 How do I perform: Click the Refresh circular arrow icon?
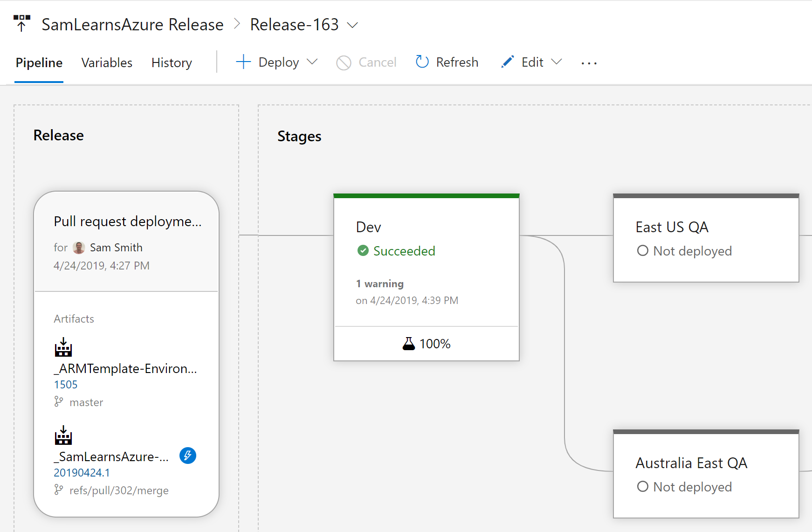point(422,62)
